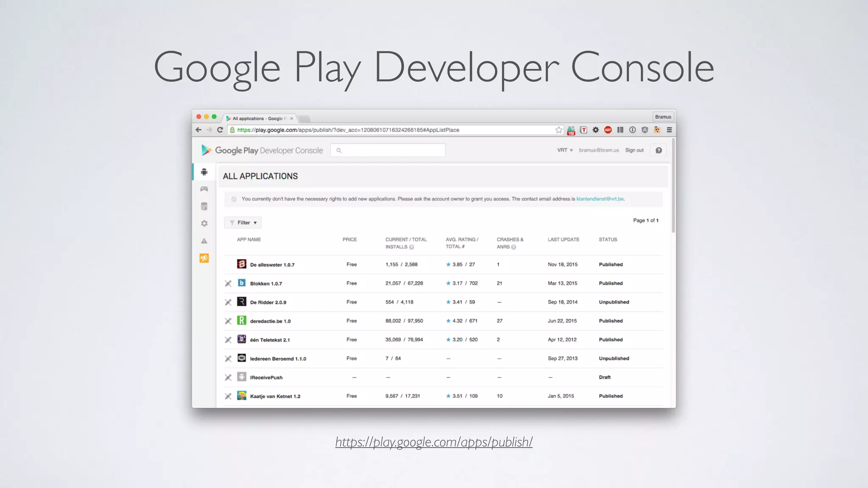Toggle the pin icon for Kaatje van Ketnet
This screenshot has height=488, width=868.
coord(228,396)
